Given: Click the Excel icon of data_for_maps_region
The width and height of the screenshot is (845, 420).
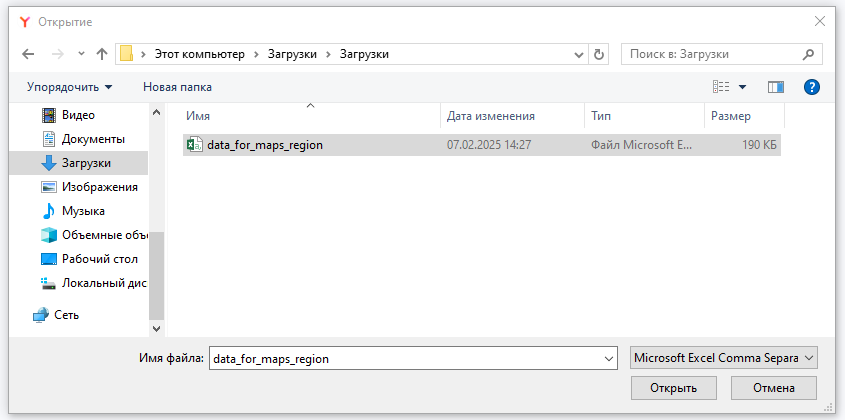Looking at the screenshot, I should click(195, 145).
